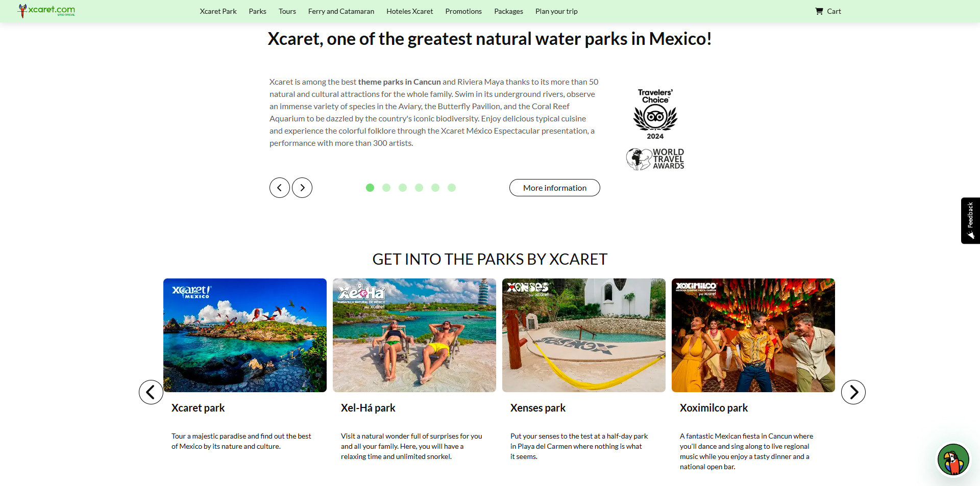The image size is (980, 486).
Task: Select the second carousel dot
Action: pos(386,188)
